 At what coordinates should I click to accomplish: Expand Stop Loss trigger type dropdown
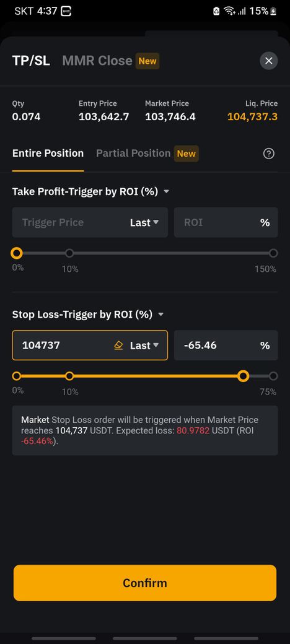tap(160, 315)
